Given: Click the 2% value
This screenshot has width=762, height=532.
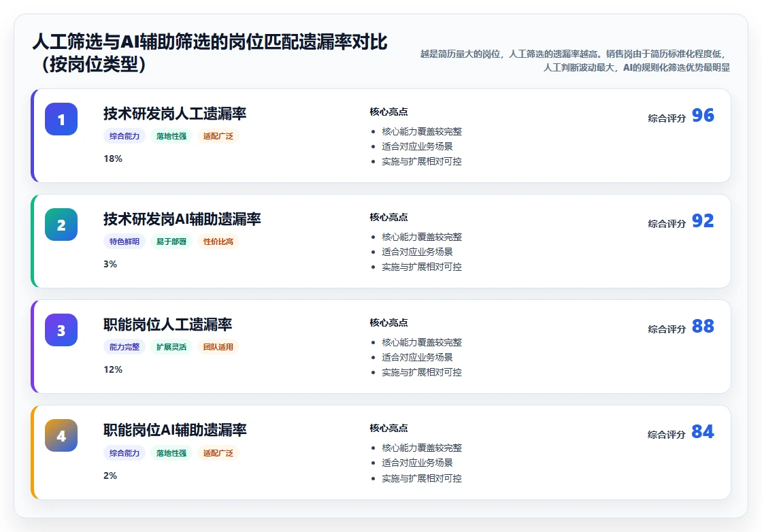Looking at the screenshot, I should coord(110,476).
